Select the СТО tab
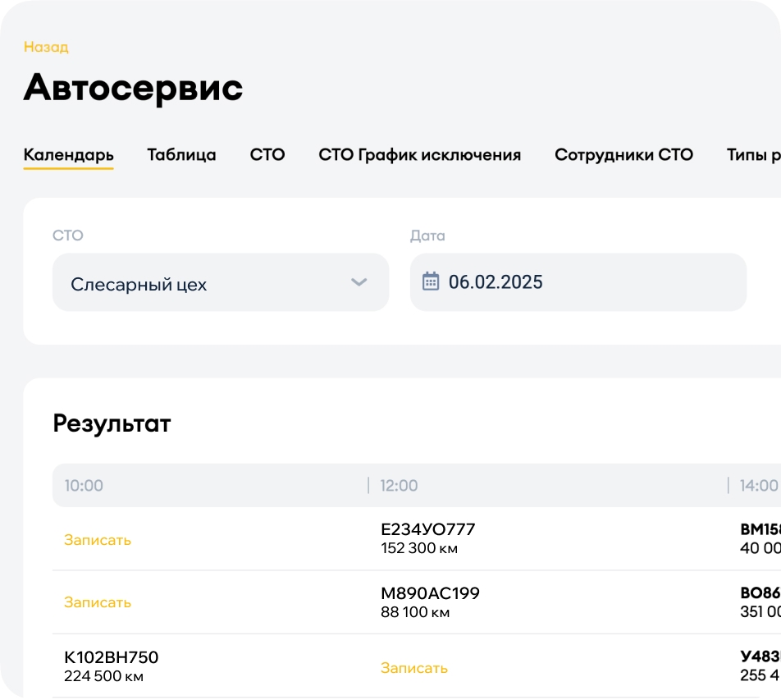781x700 pixels. [267, 154]
